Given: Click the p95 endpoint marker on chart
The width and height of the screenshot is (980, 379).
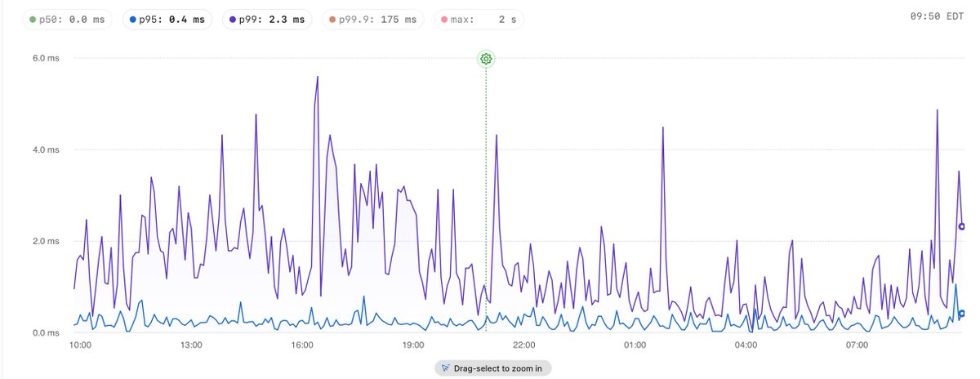Looking at the screenshot, I should click(x=962, y=314).
